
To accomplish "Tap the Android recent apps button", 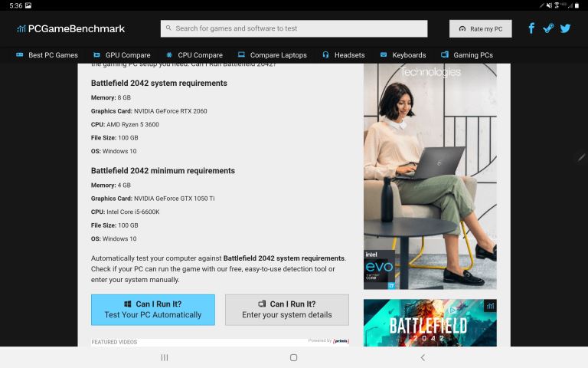I will 165,357.
